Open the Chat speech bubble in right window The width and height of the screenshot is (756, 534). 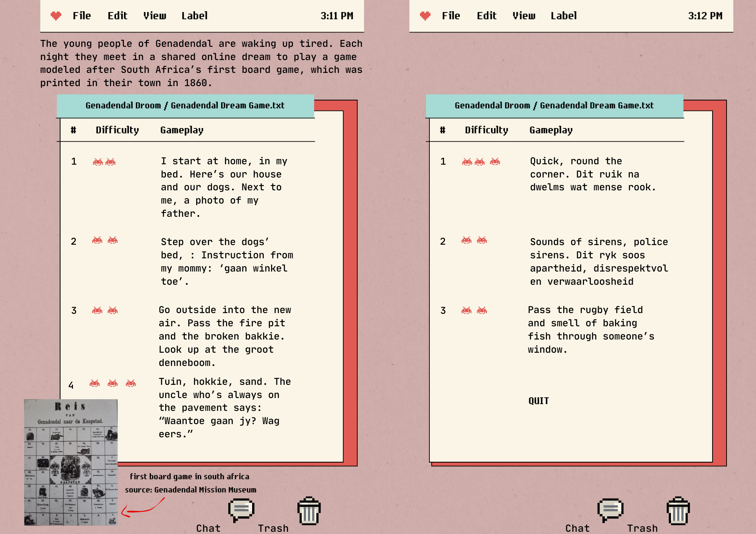[x=610, y=509]
